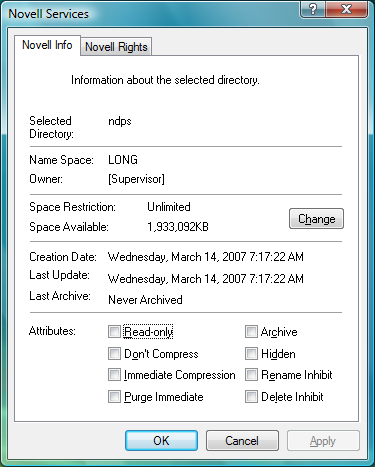Check Immediate Compression attribute
The image size is (375, 467).
[114, 375]
